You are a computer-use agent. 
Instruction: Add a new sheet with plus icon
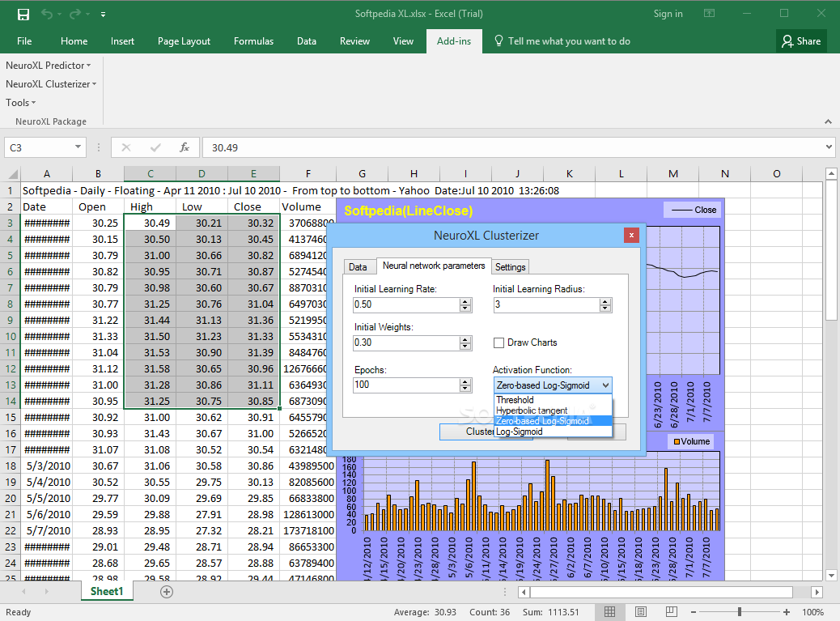(167, 592)
